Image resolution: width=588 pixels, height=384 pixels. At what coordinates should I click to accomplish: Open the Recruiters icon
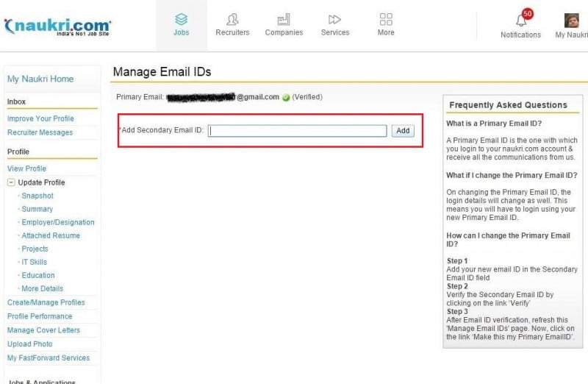click(232, 20)
